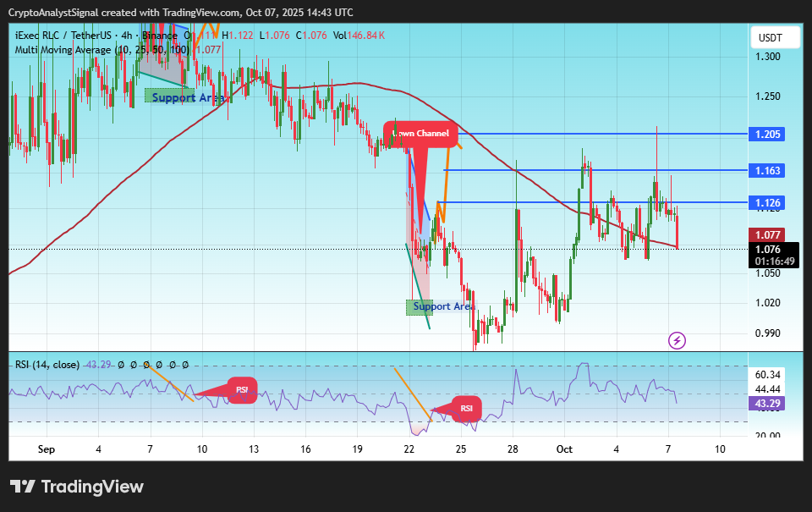
Task: Click the 1.250 price axis label
Action: click(767, 96)
